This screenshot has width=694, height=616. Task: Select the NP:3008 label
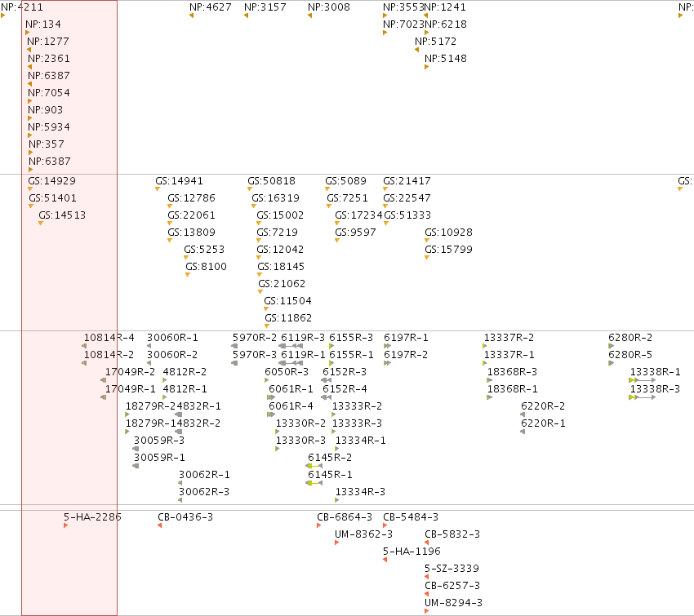pos(329,7)
